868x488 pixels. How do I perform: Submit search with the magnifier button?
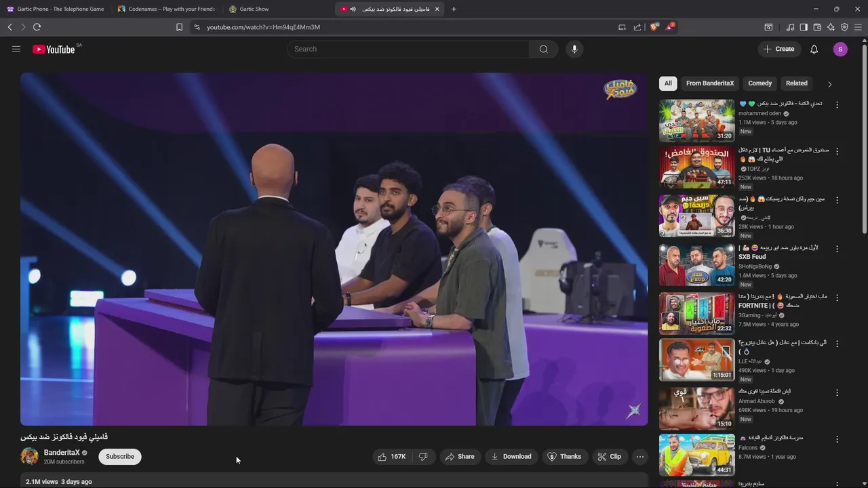point(543,49)
